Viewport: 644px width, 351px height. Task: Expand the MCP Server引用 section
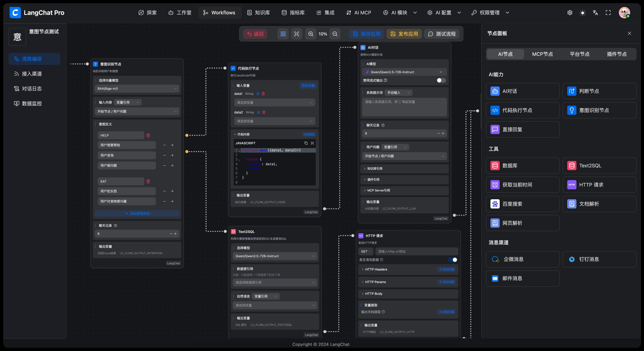pos(404,190)
